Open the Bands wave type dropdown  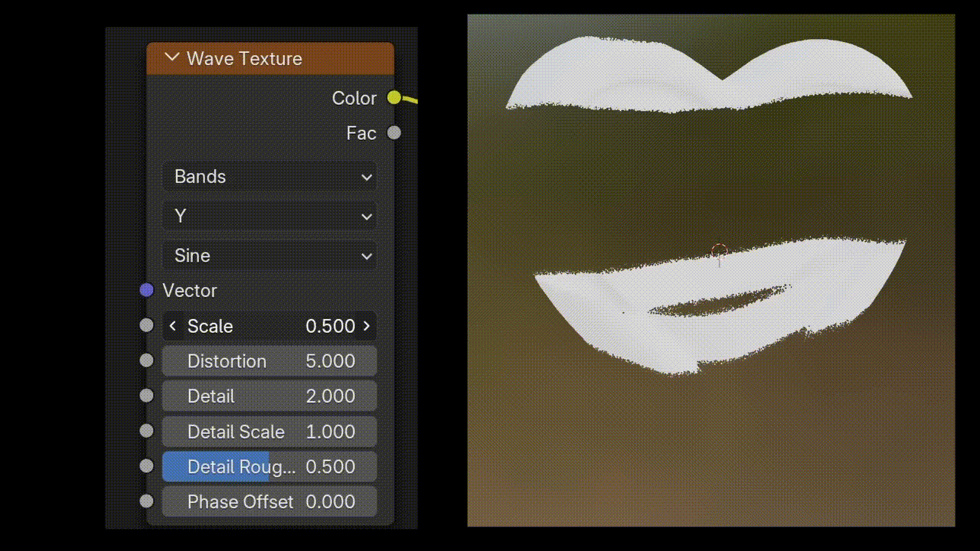pyautogui.click(x=269, y=177)
